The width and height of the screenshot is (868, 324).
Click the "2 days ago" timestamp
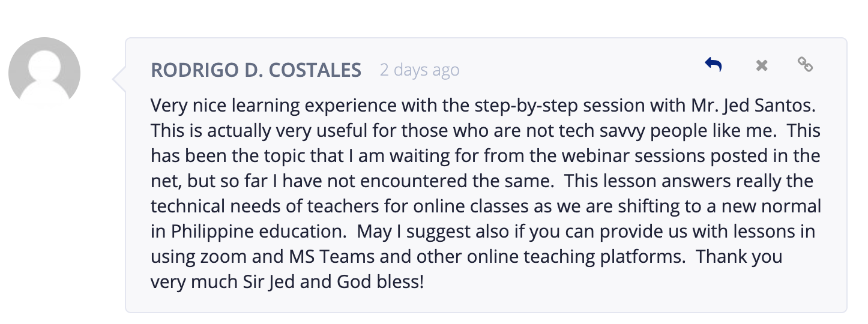click(x=420, y=70)
